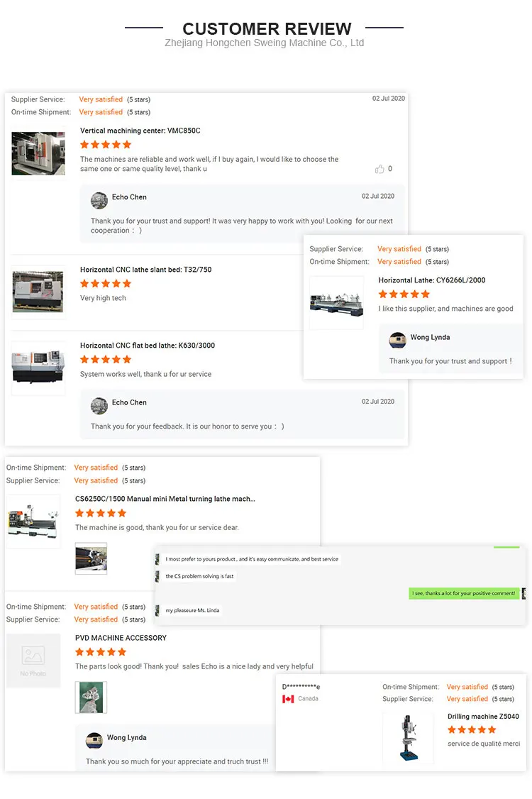Open the T32/750 slant bed lathe thumbnail
Viewport: 532px width, 799px height.
38,292
